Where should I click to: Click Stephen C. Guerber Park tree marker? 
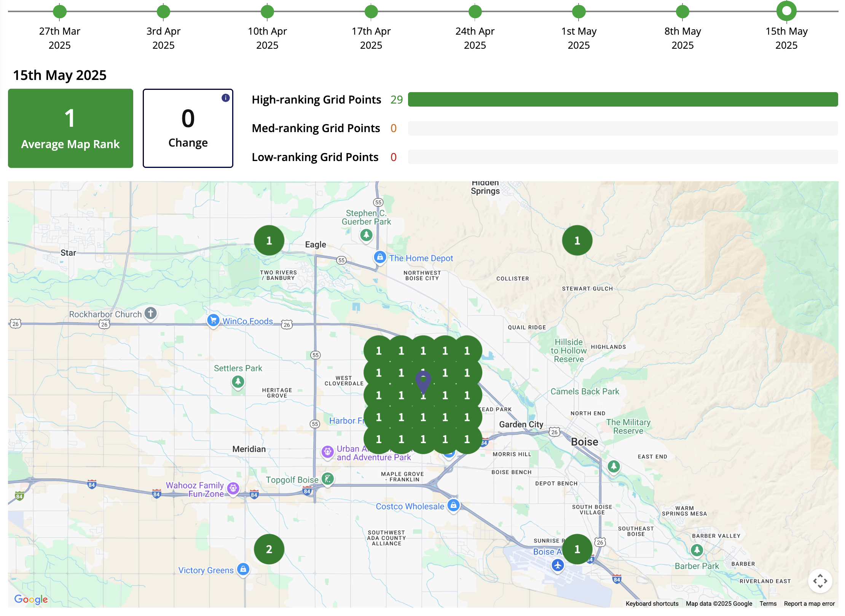366,236
